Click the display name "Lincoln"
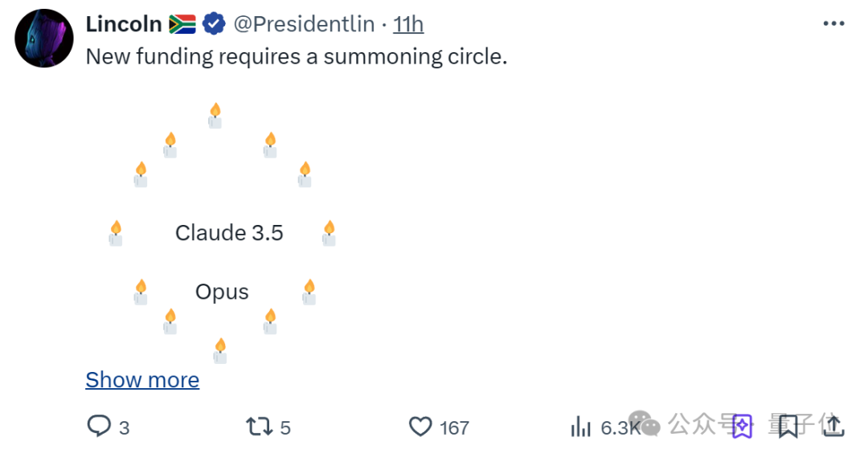 tap(124, 24)
